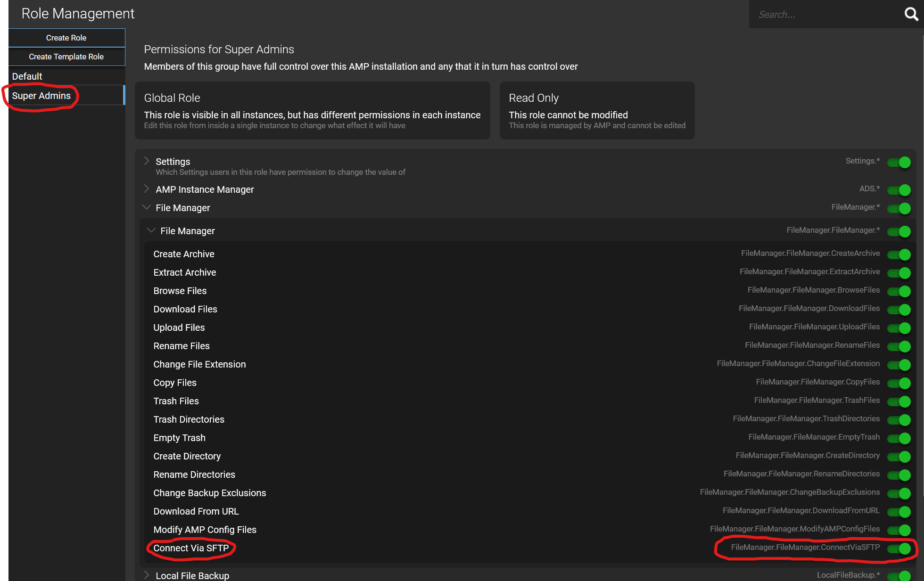Expand the Local File Backup section
924x581 pixels.
147,575
